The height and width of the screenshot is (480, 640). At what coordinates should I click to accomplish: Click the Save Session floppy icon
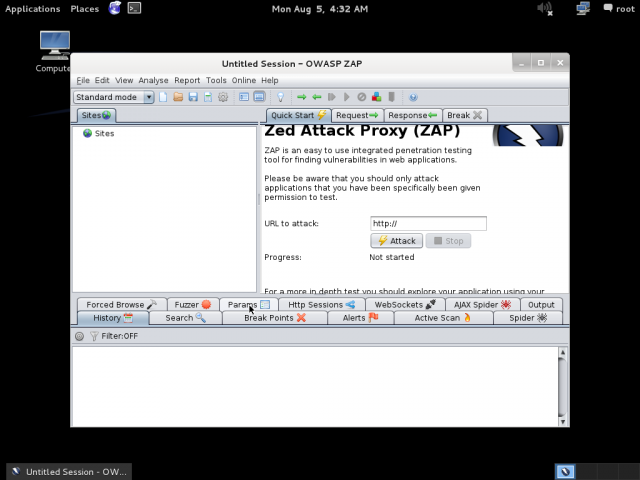pyautogui.click(x=193, y=97)
